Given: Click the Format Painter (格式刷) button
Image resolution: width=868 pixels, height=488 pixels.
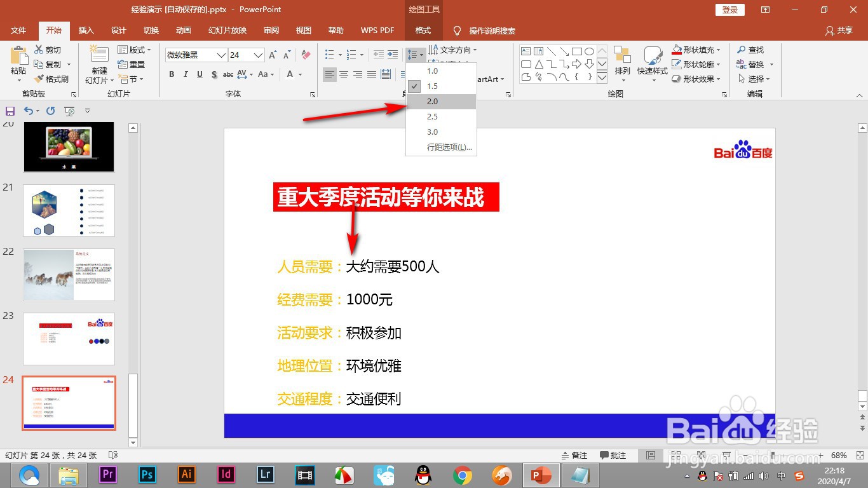Looking at the screenshot, I should pyautogui.click(x=51, y=79).
